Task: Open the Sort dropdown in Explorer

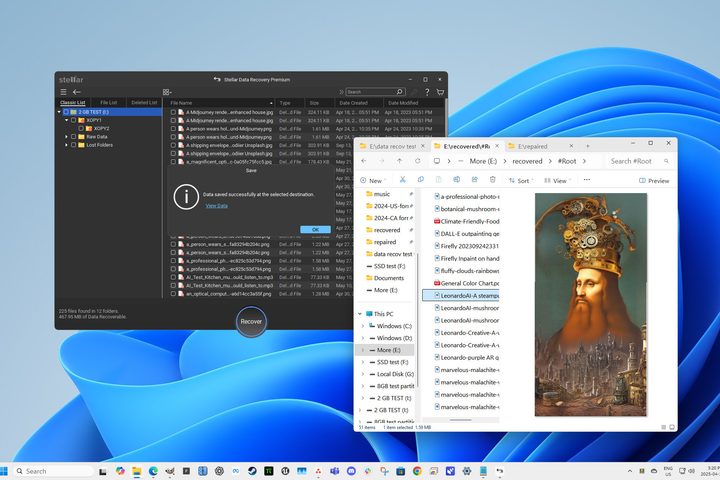Action: pyautogui.click(x=521, y=181)
